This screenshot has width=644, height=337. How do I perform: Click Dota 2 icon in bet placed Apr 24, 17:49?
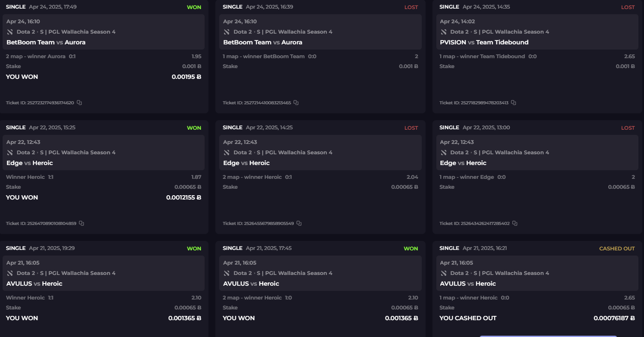10,32
